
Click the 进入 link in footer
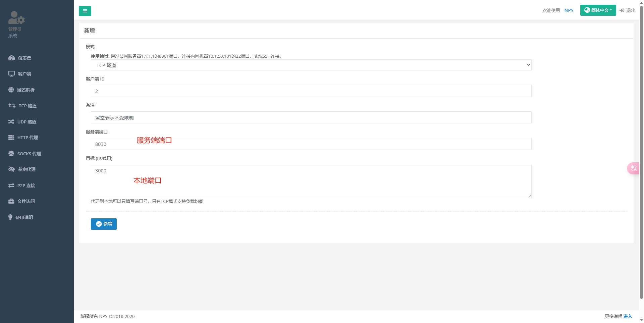click(628, 316)
